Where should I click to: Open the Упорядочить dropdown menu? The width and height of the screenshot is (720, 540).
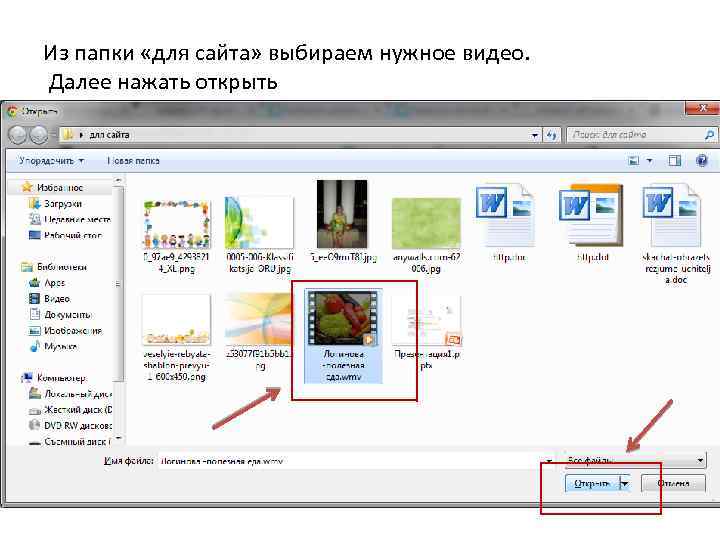click(51, 161)
